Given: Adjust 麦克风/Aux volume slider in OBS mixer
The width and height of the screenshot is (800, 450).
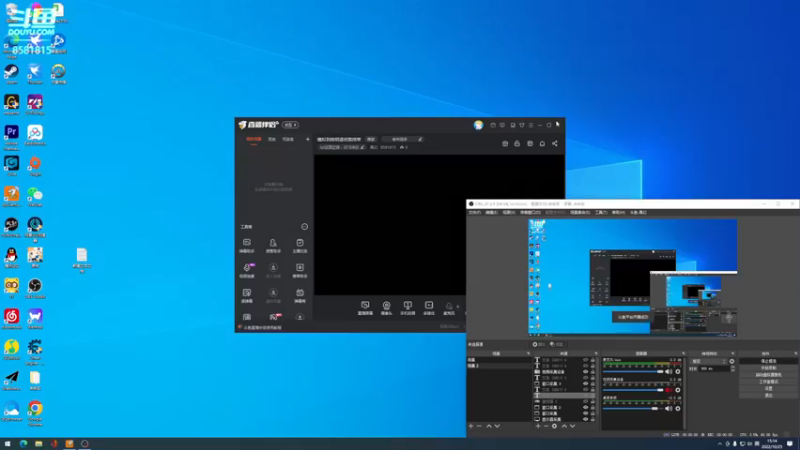Looking at the screenshot, I should coord(633,371).
